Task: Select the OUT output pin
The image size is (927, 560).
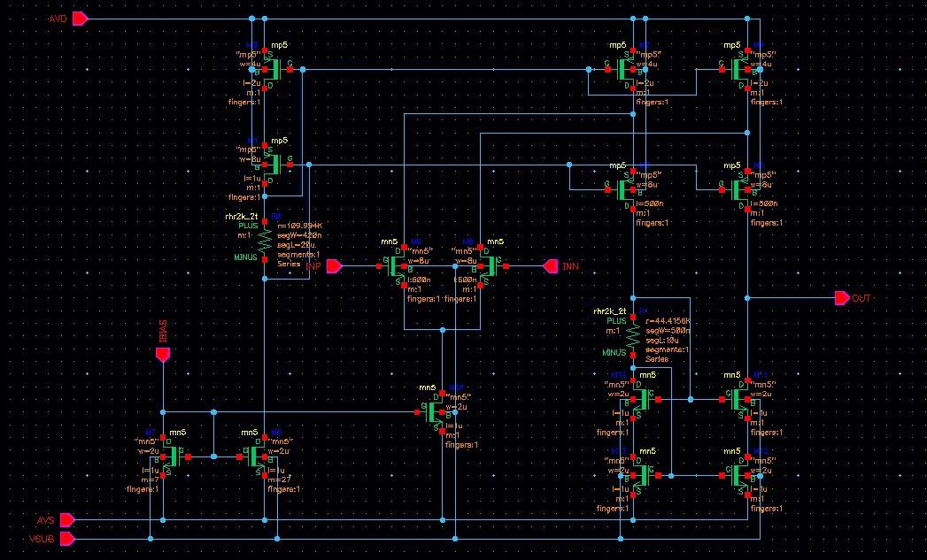Action: (x=841, y=298)
